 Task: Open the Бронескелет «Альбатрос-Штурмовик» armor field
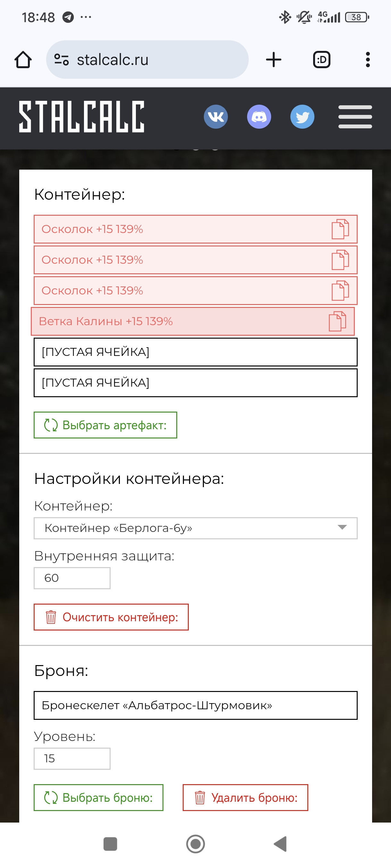coord(195,705)
